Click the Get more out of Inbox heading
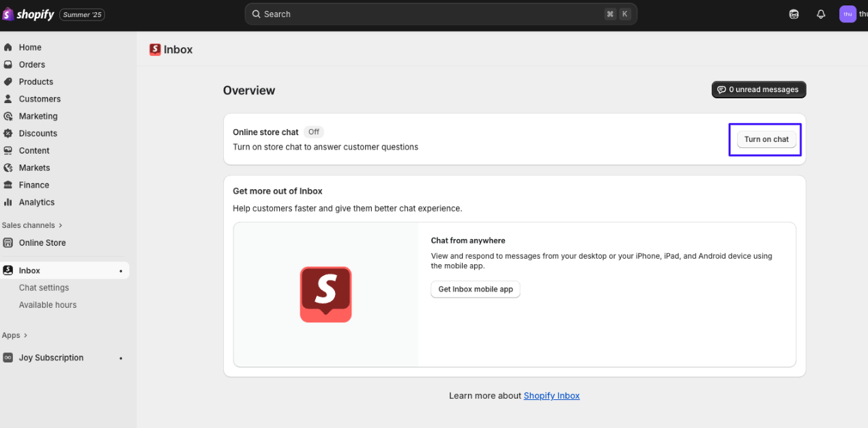 278,191
